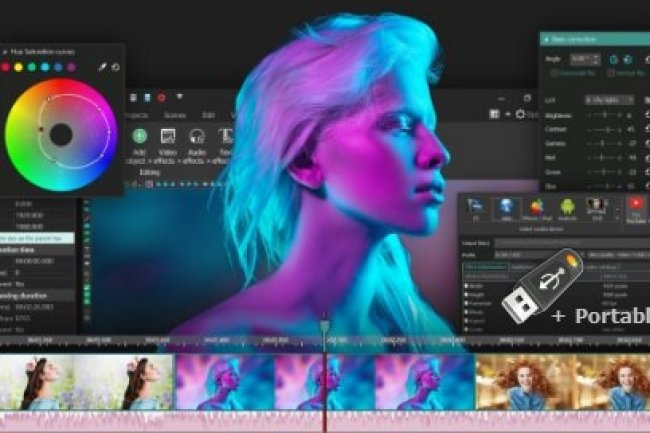Click the blue save icon in quick toolbar
This screenshot has width=650, height=433.
pos(147,98)
